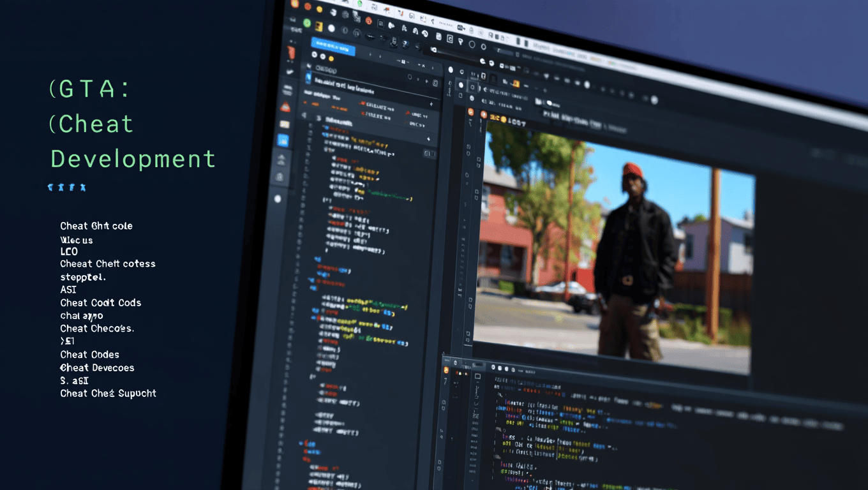Click the small yellow dot under the blue button

331,59
